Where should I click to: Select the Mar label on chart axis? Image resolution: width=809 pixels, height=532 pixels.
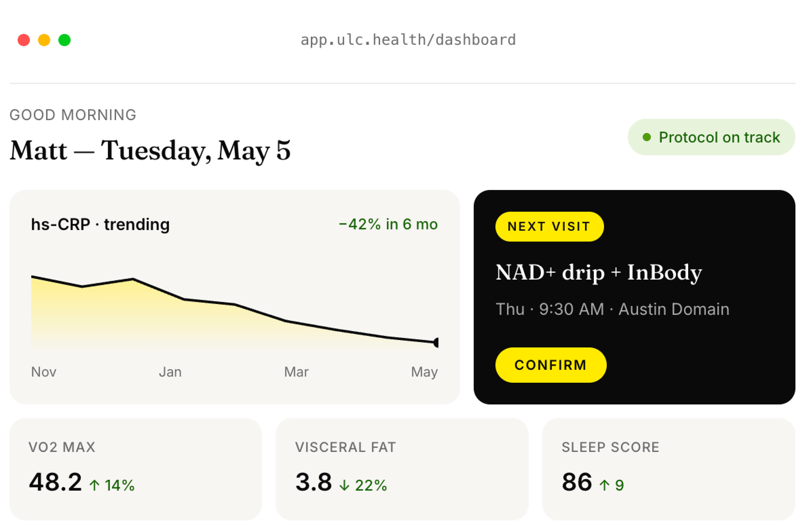click(x=296, y=372)
